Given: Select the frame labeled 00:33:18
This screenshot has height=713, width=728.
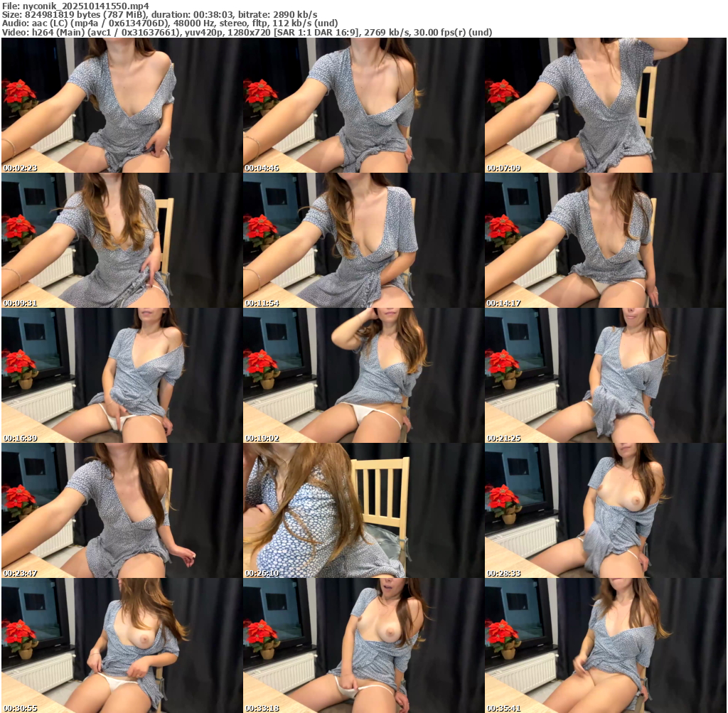Looking at the screenshot, I should pos(363,645).
